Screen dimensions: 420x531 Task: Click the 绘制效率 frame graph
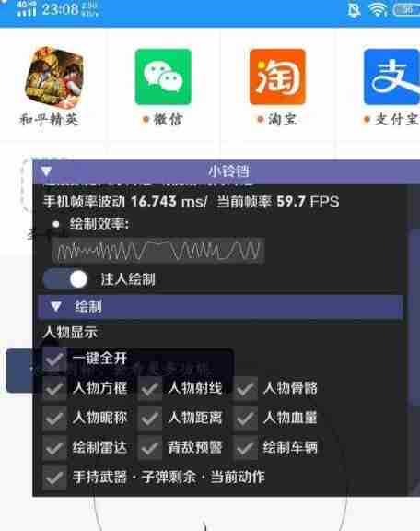158,251
